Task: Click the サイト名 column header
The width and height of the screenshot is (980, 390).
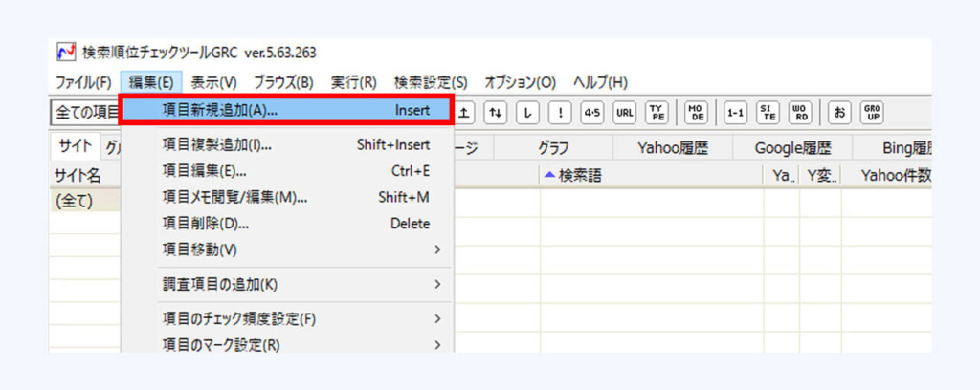Action: [x=85, y=177]
